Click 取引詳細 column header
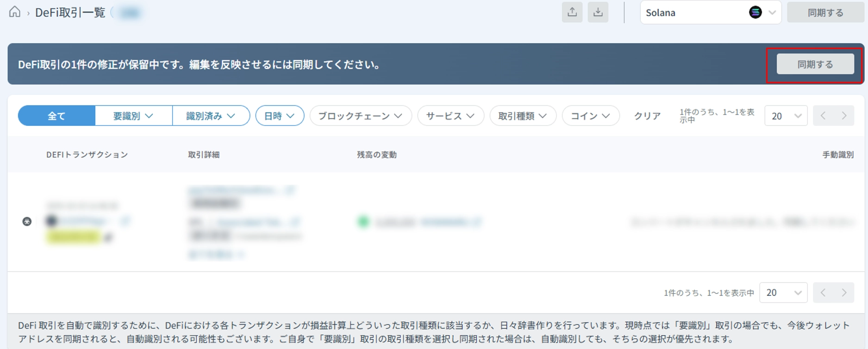The height and width of the screenshot is (349, 868). coord(204,155)
